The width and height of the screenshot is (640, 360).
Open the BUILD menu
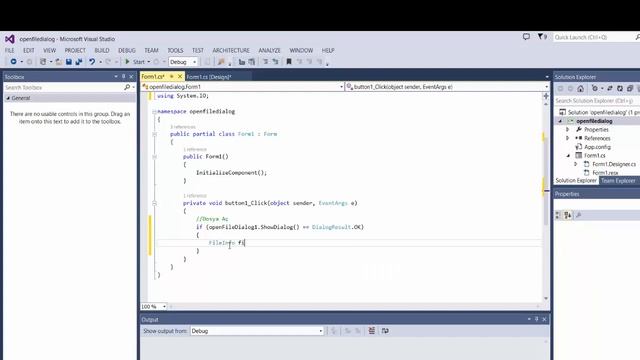[102, 50]
